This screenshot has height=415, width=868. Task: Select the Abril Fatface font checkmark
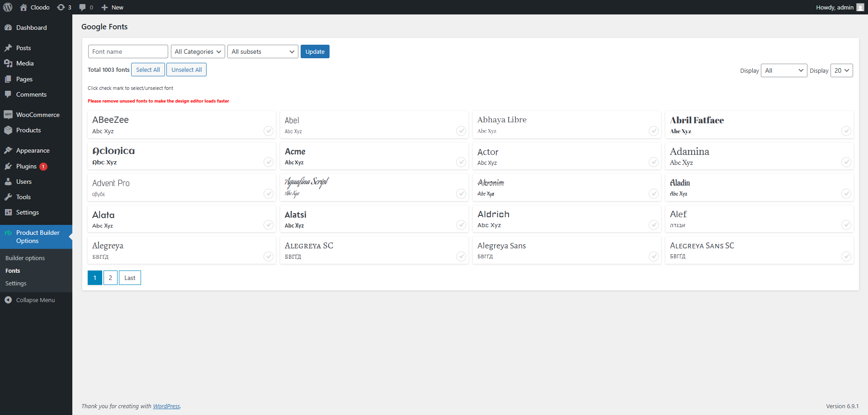coord(846,131)
